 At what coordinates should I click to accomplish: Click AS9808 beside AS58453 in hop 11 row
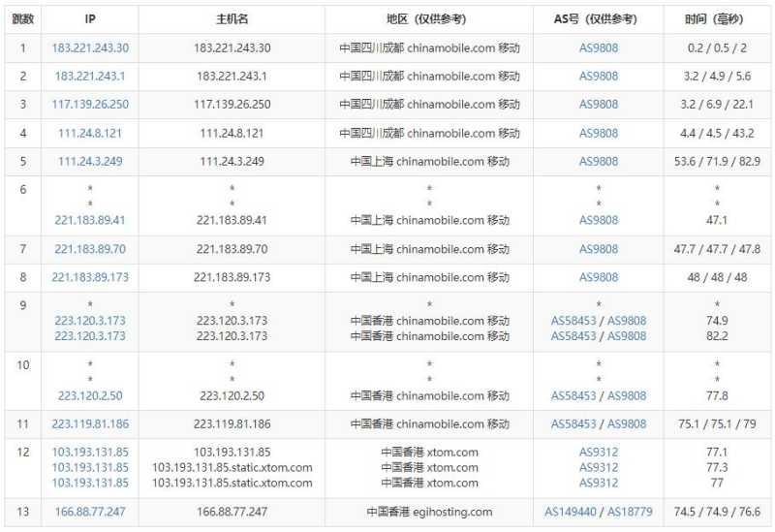627,423
